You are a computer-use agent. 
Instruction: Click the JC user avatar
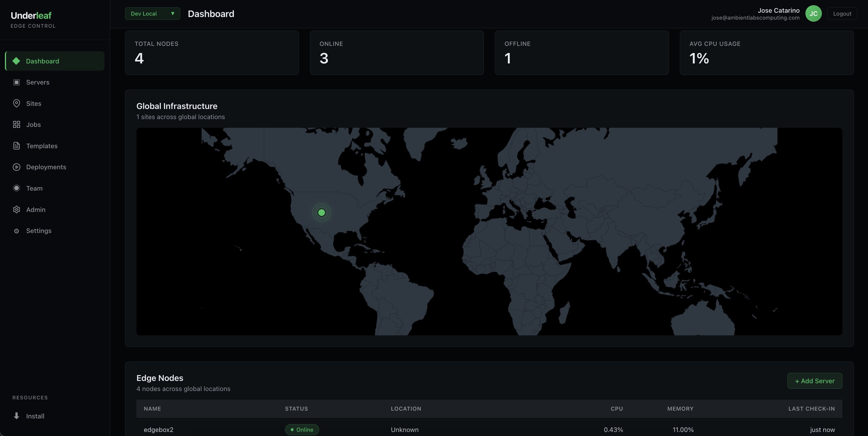(813, 14)
